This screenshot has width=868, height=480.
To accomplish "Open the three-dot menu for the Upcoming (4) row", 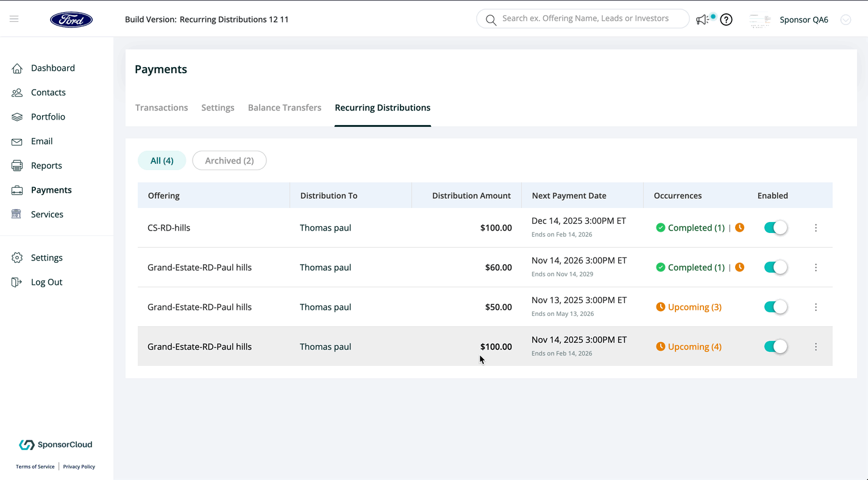I will [x=816, y=346].
